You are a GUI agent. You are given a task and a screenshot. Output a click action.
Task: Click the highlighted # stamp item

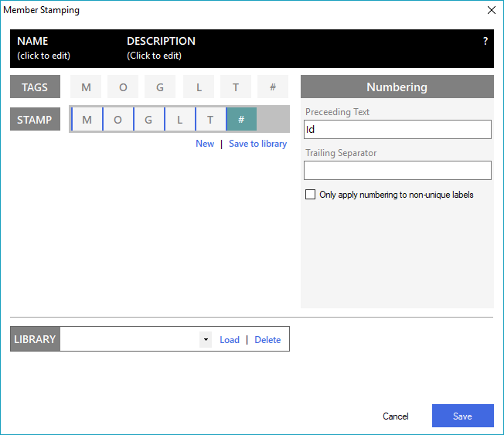(241, 120)
